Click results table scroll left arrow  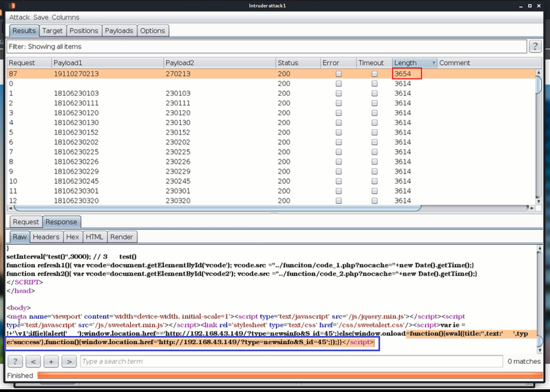[x=10, y=208]
